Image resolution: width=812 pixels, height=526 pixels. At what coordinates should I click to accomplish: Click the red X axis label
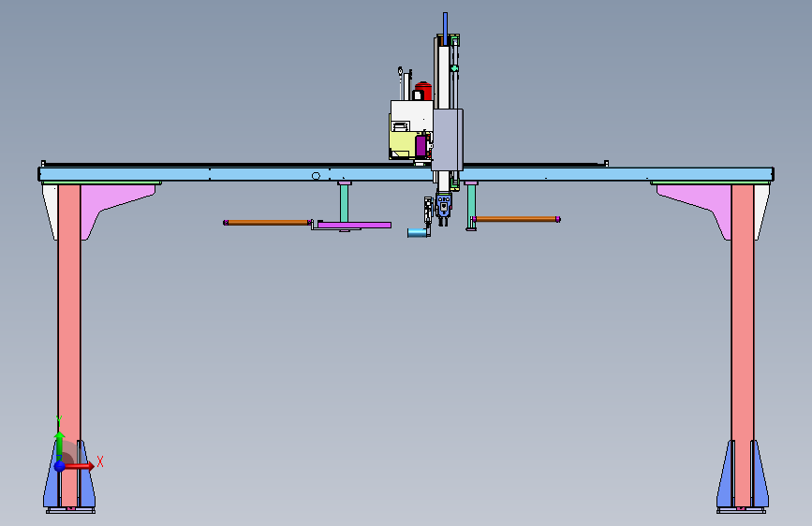point(100,461)
